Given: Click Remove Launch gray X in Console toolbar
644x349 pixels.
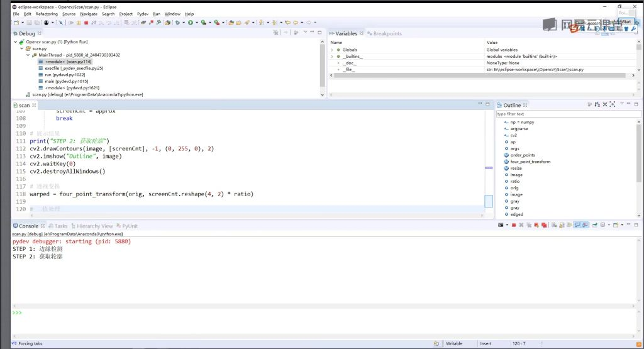Looking at the screenshot, I should 521,225.
